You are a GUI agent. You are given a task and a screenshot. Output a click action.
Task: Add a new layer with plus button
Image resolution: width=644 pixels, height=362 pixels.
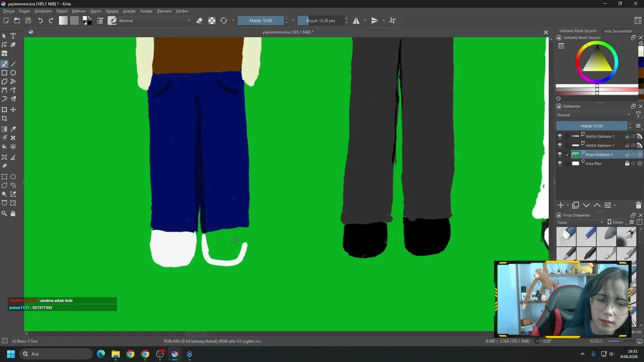point(560,205)
